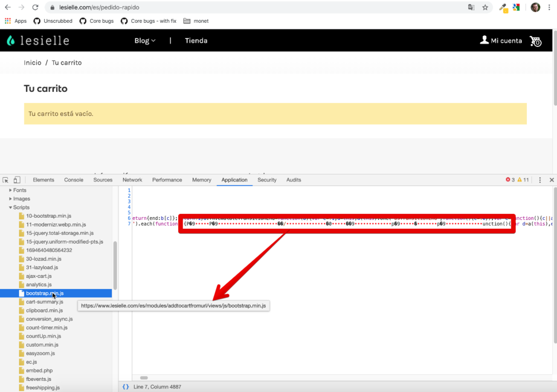Expand the Images tree node
Image resolution: width=557 pixels, height=392 pixels.
coord(11,199)
